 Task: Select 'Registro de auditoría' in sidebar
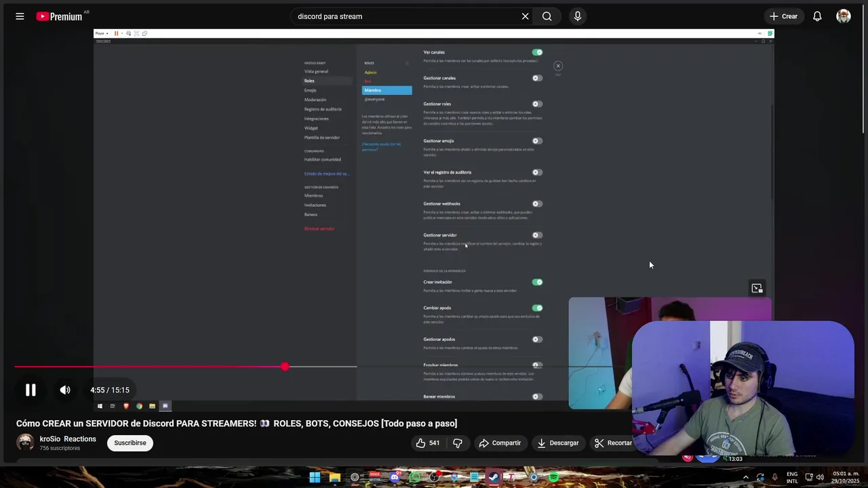(323, 109)
